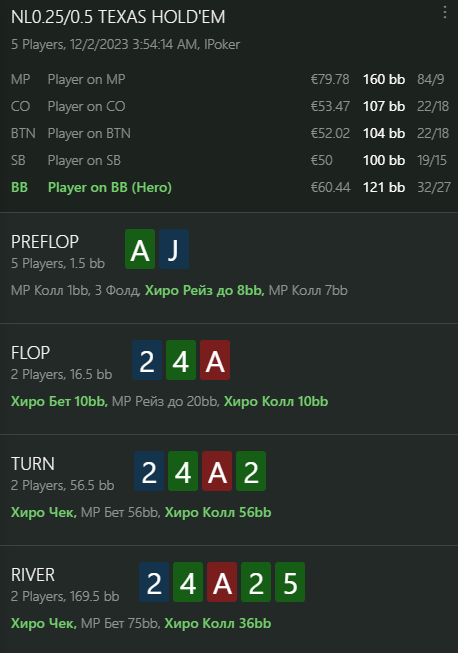The image size is (458, 653).
Task: Click the green 2 turn card
Action: 251,471
